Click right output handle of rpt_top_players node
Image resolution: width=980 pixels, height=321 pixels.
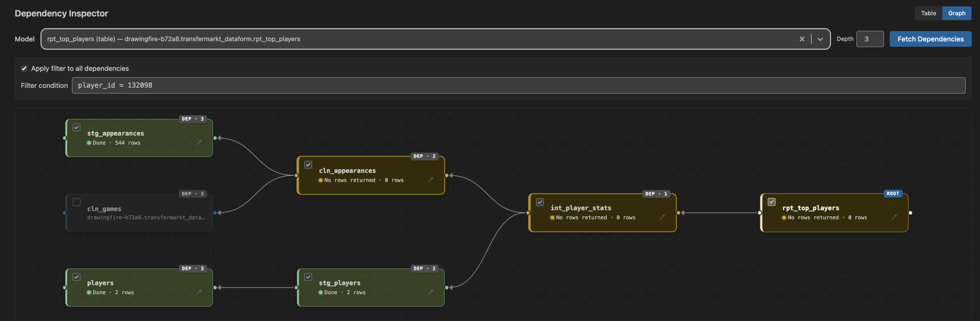point(910,213)
